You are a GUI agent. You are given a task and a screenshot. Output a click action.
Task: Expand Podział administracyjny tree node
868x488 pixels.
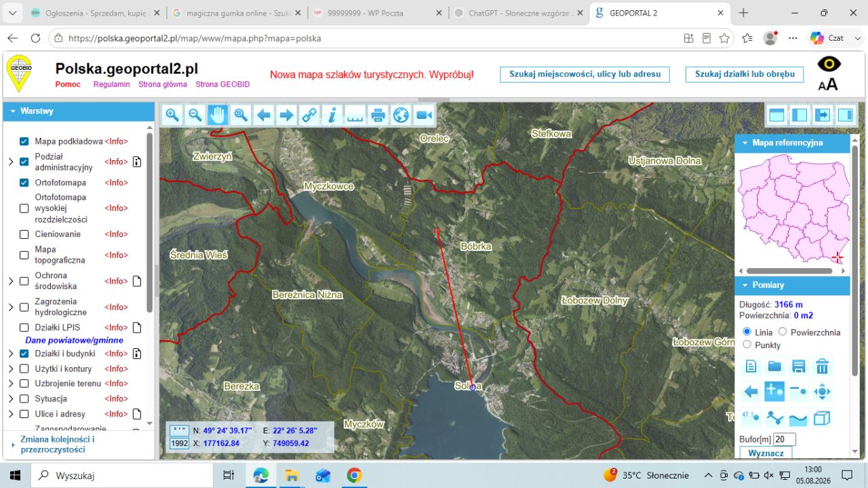(11, 162)
